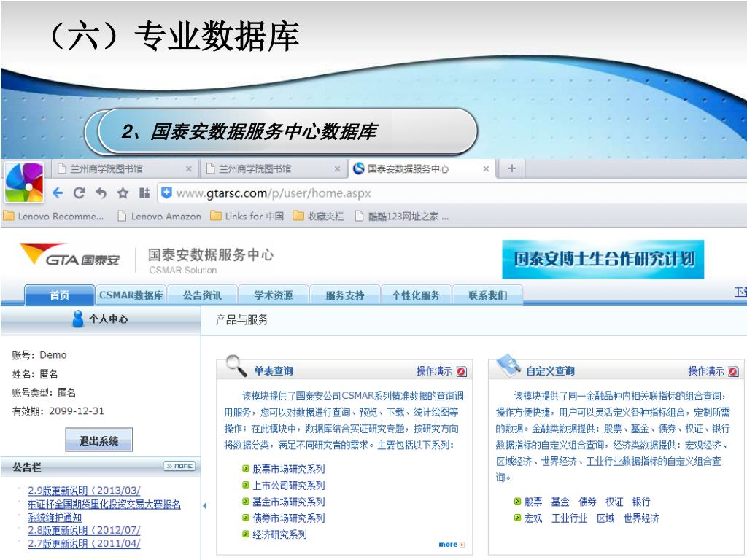Close the 国泰安数据服务中心 tab

click(486, 169)
